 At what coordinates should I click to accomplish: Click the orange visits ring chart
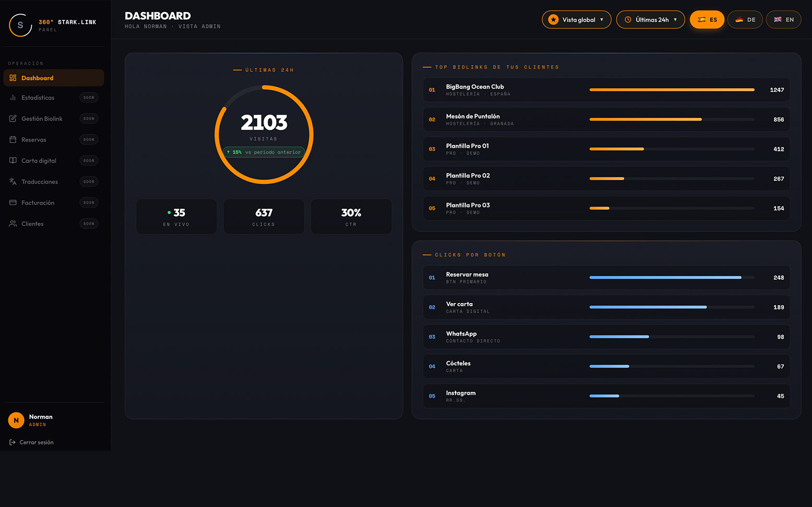point(264,135)
